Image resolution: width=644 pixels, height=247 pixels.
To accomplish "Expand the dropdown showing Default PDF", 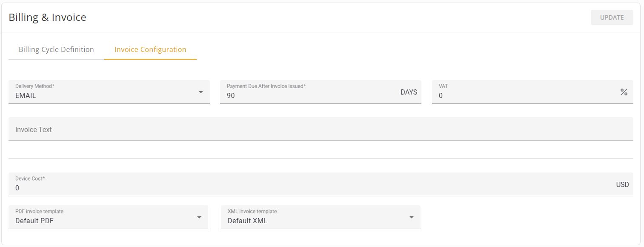I will pyautogui.click(x=102, y=221).
